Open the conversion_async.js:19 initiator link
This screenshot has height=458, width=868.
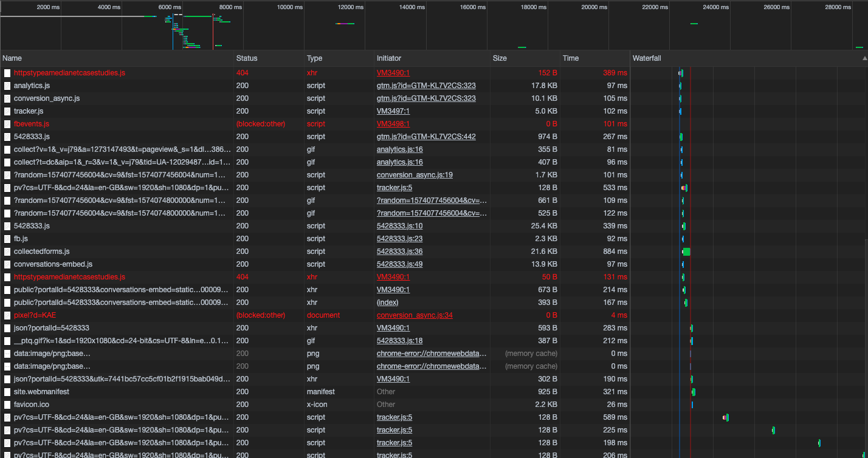415,175
